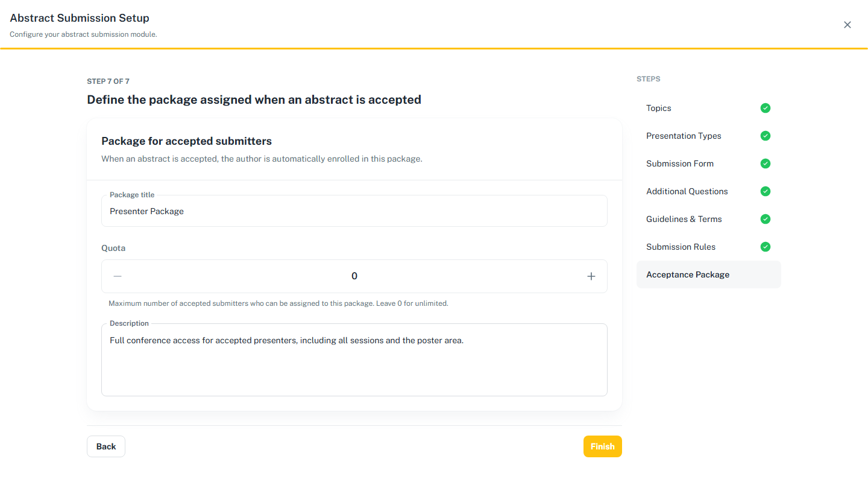Click the green checkmark beside Topics
This screenshot has width=868, height=482.
[766, 108]
